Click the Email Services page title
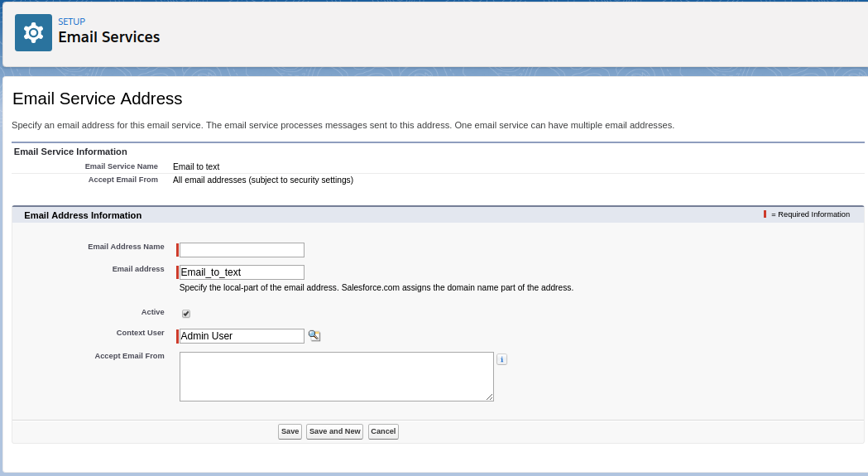Screen dimensions: 868x476 [109, 37]
